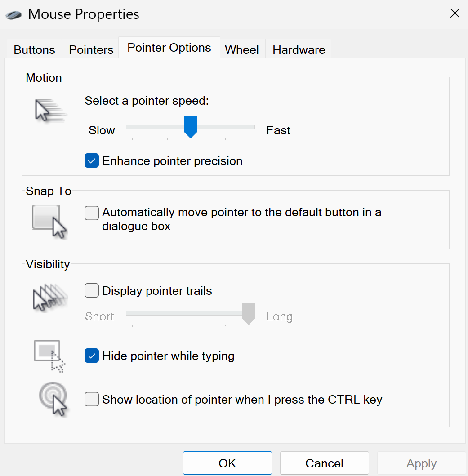This screenshot has width=468, height=476.
Task: Click the CTRL key pointer location icon
Action: [53, 400]
